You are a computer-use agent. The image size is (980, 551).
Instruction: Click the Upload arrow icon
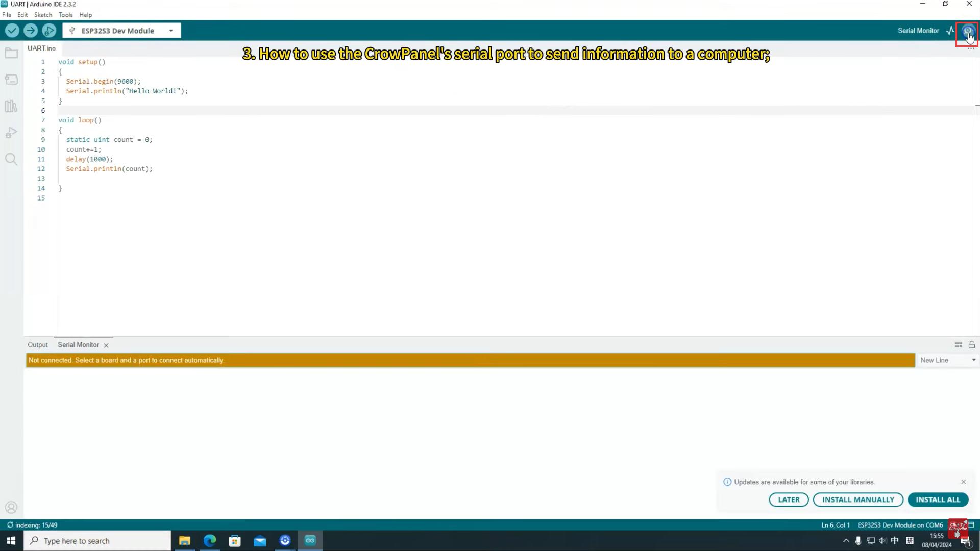point(31,31)
